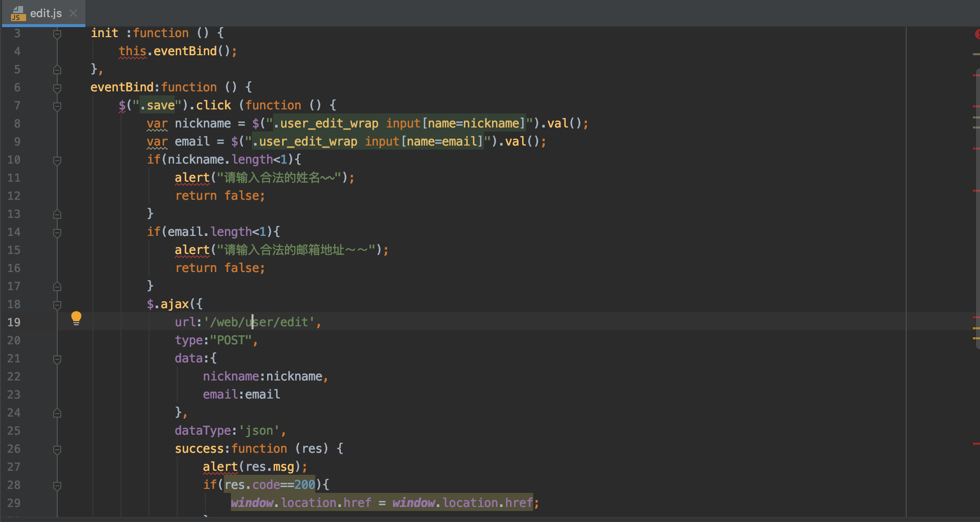
Task: Click the '/web/user/edit' url string
Action: [x=259, y=322]
